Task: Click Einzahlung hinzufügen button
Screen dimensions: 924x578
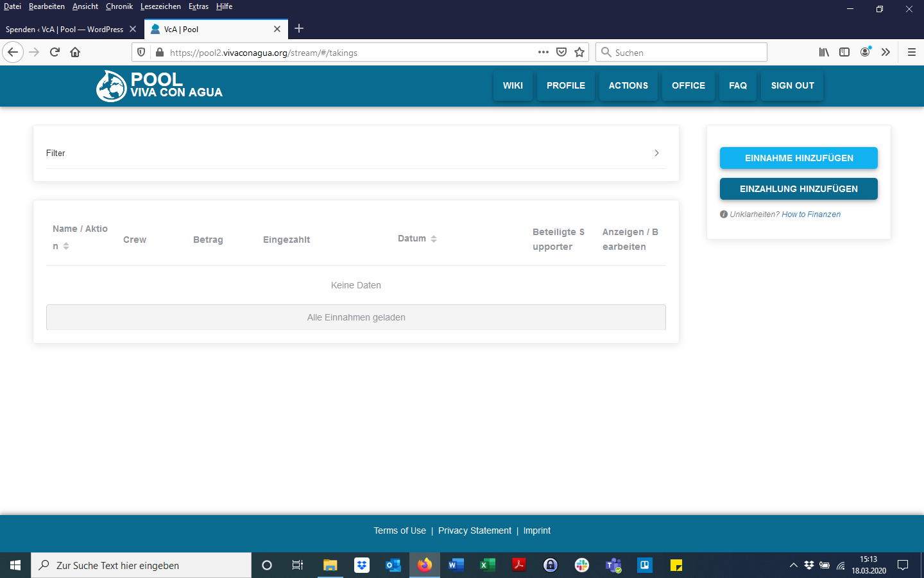Action: point(798,189)
